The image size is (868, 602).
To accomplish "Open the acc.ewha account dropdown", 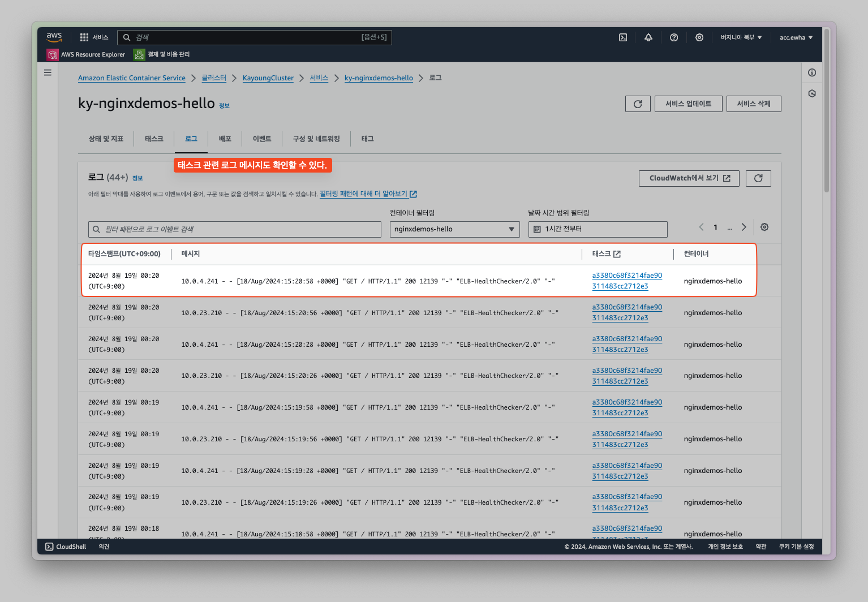I will (x=796, y=37).
